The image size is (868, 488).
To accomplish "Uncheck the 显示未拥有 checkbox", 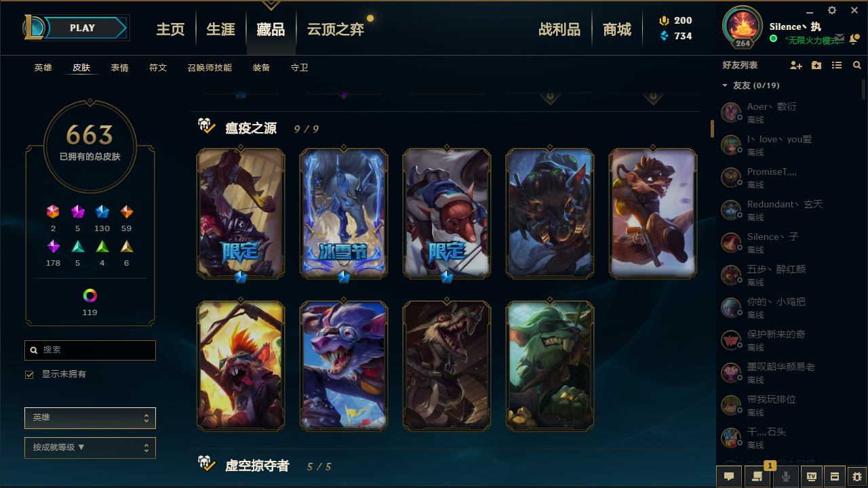I will point(29,374).
